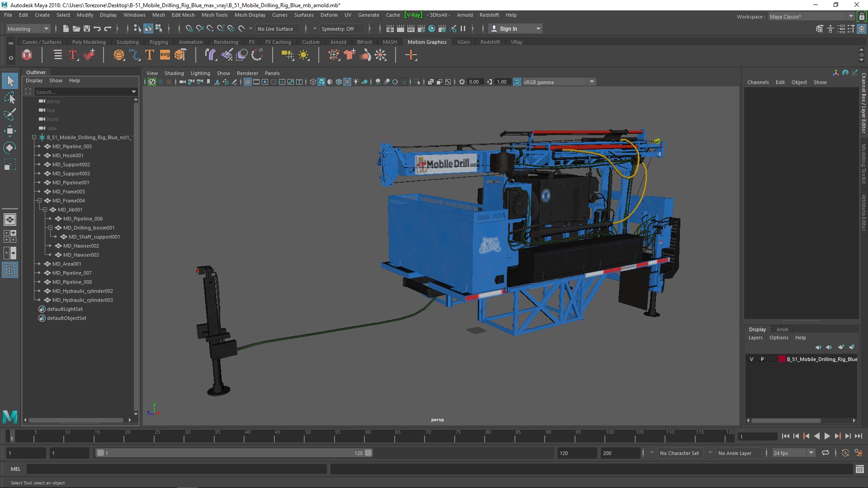The image size is (868, 488).
Task: Pick the Scale tool in toolbox
Action: tap(10, 164)
